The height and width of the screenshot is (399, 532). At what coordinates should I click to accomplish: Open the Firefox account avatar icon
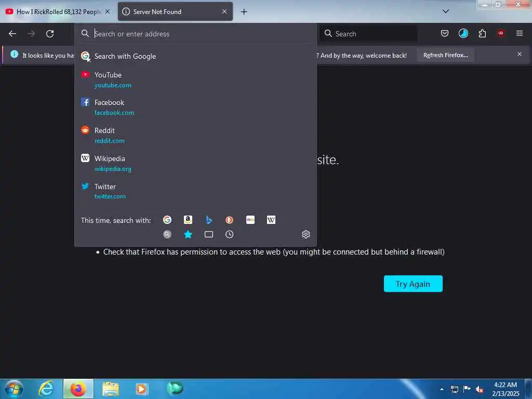(463, 33)
